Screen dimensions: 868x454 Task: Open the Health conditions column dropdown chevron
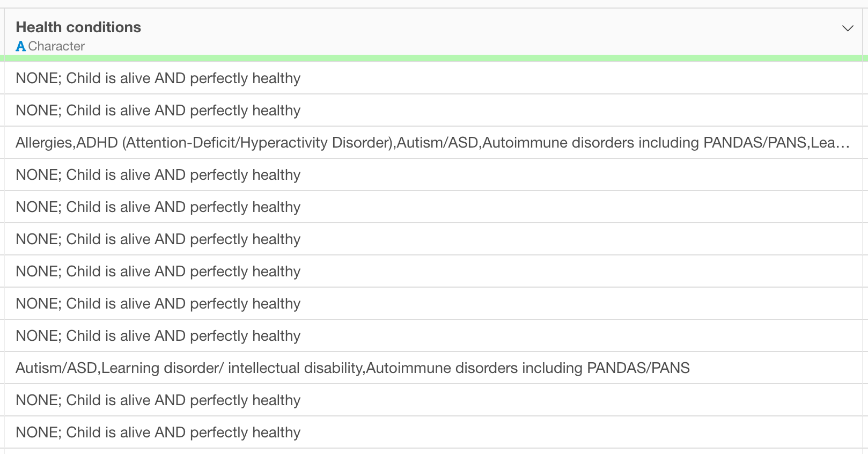848,28
